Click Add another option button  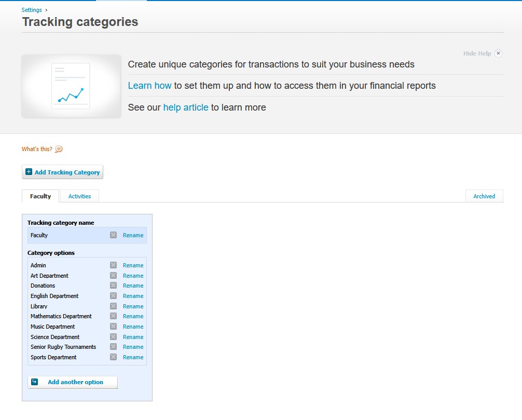tap(73, 382)
